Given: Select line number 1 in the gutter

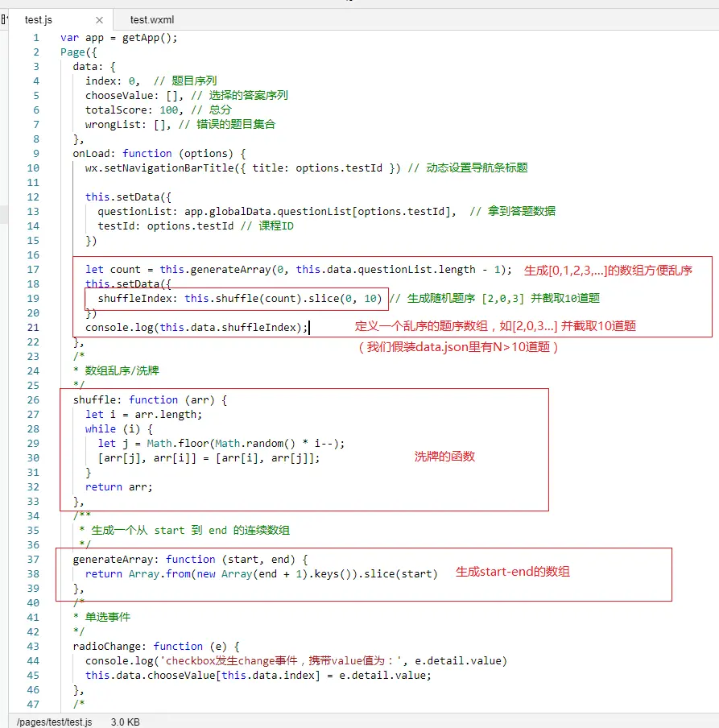Looking at the screenshot, I should pos(35,38).
